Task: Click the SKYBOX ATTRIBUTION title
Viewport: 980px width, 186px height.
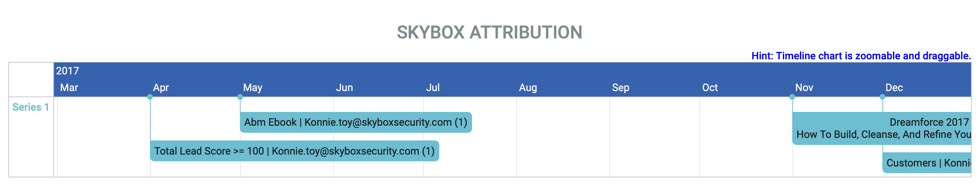Action: (x=490, y=32)
